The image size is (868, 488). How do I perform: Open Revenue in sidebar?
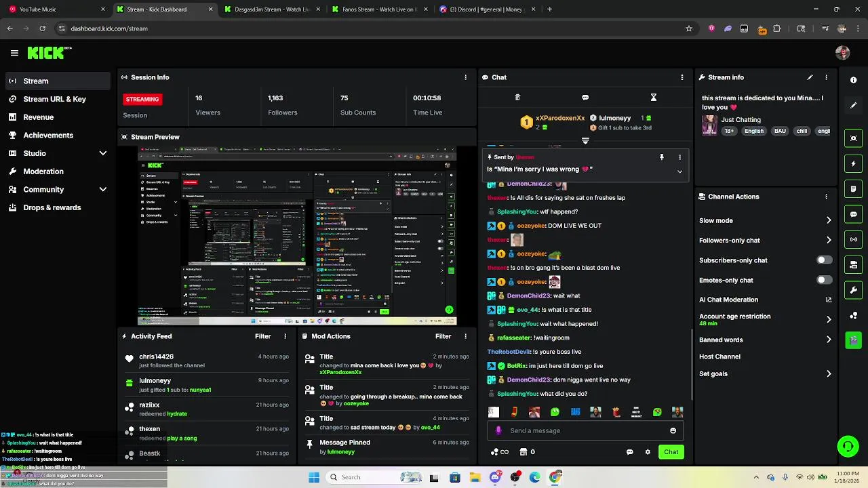39,117
